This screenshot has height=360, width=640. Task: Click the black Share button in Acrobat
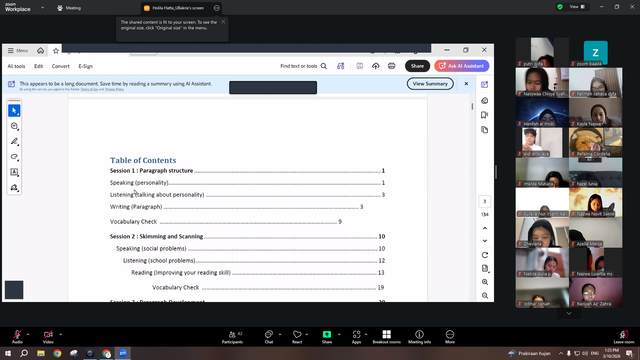click(417, 66)
